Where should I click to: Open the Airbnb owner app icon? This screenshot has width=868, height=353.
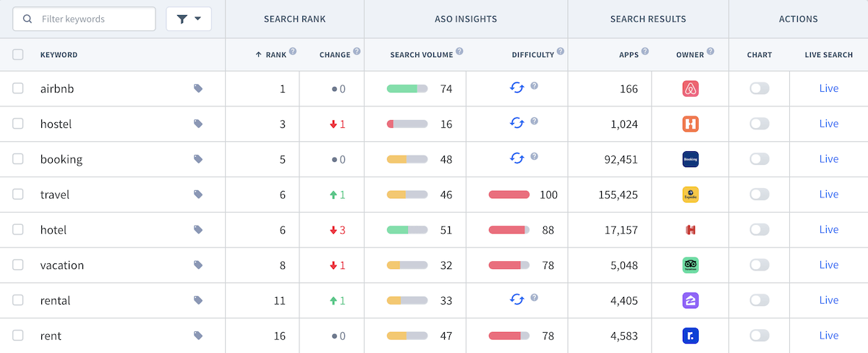click(x=690, y=88)
